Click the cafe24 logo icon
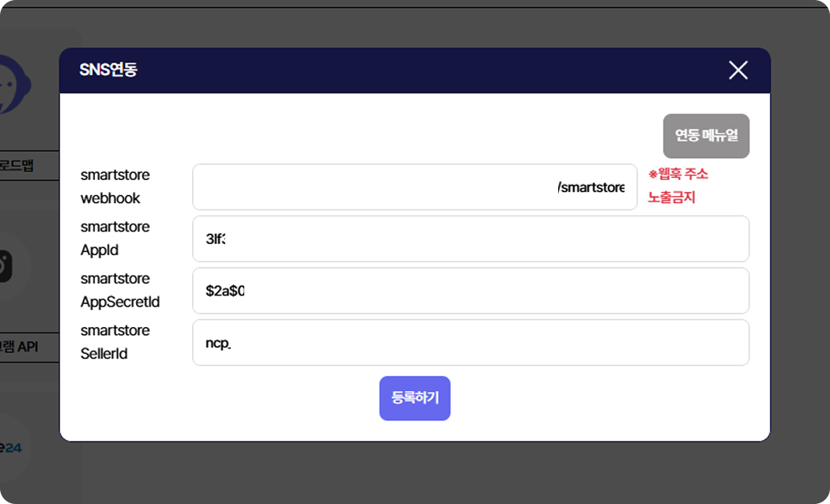The width and height of the screenshot is (830, 504). coord(11,448)
